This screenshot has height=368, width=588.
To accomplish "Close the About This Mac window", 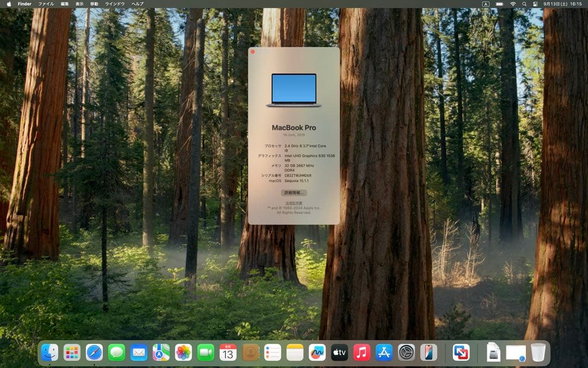I will 253,52.
